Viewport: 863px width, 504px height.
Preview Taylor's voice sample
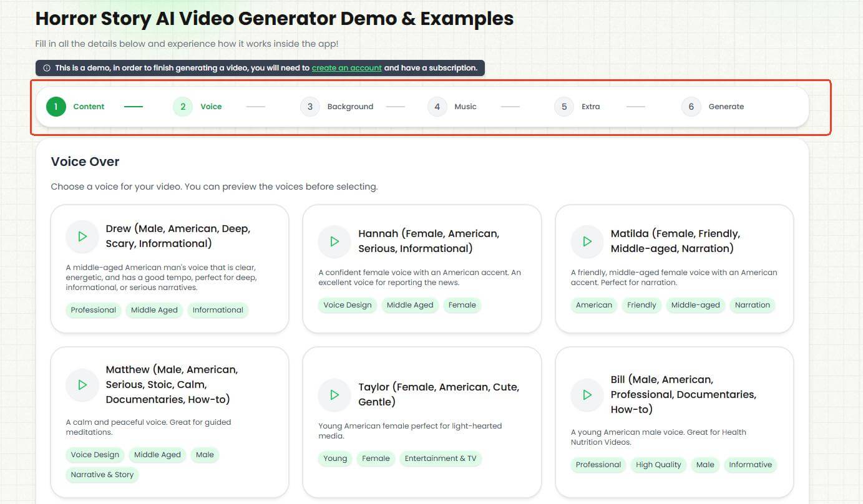coord(334,395)
